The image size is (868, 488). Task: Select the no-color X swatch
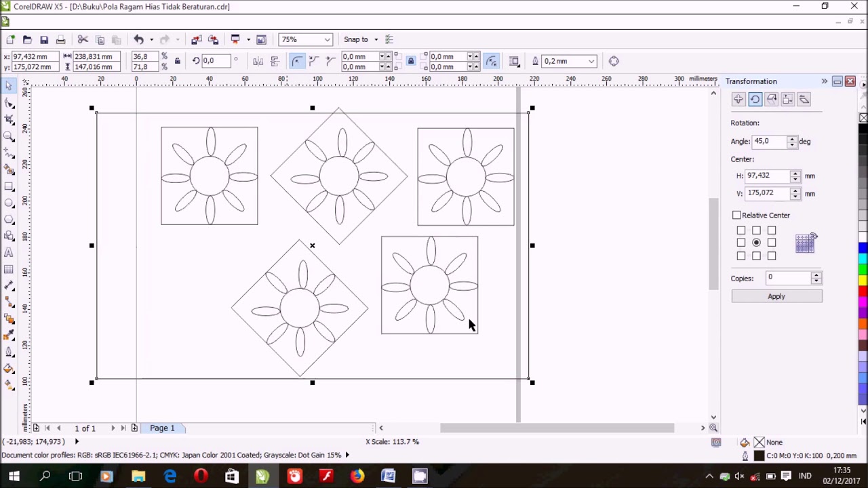863,118
